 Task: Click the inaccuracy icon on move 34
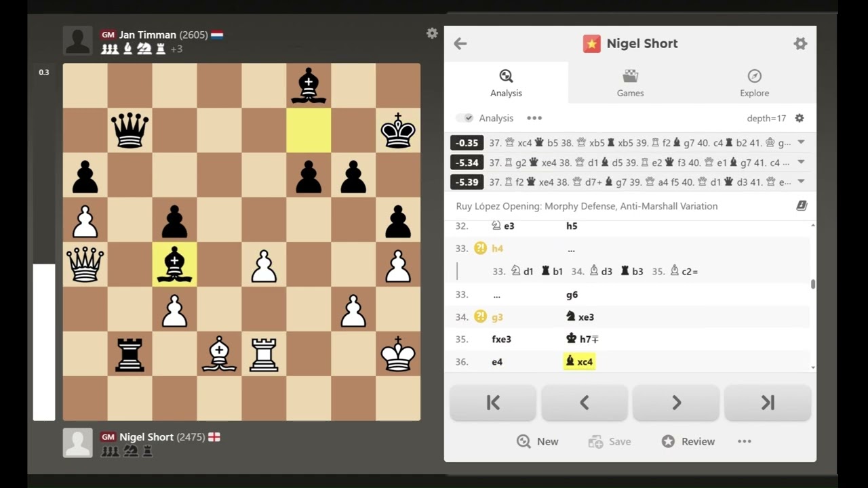tap(480, 317)
